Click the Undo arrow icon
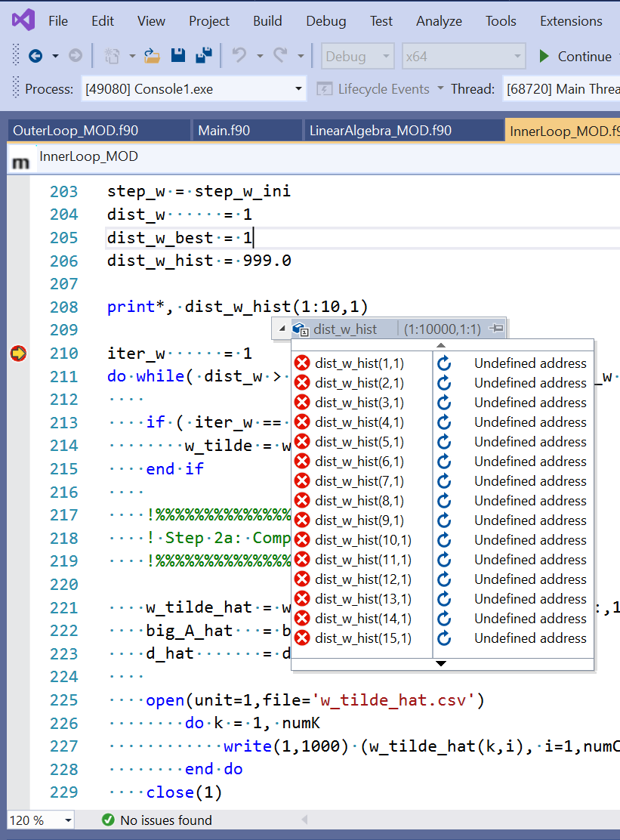 pos(239,56)
